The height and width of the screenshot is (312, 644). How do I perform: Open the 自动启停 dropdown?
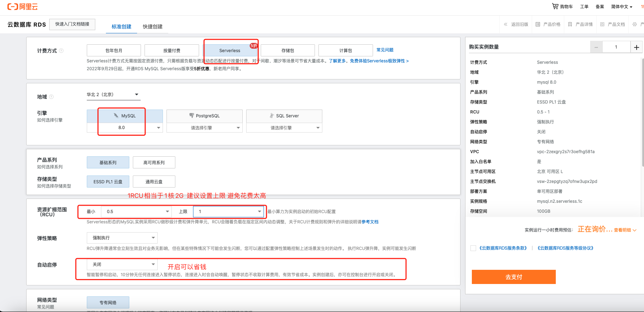point(122,264)
